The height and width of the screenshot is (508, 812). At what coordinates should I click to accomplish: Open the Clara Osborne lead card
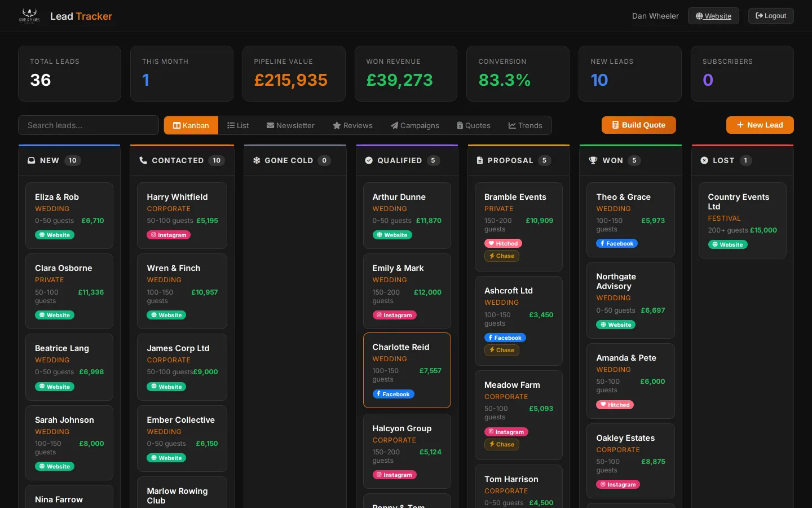coord(69,291)
